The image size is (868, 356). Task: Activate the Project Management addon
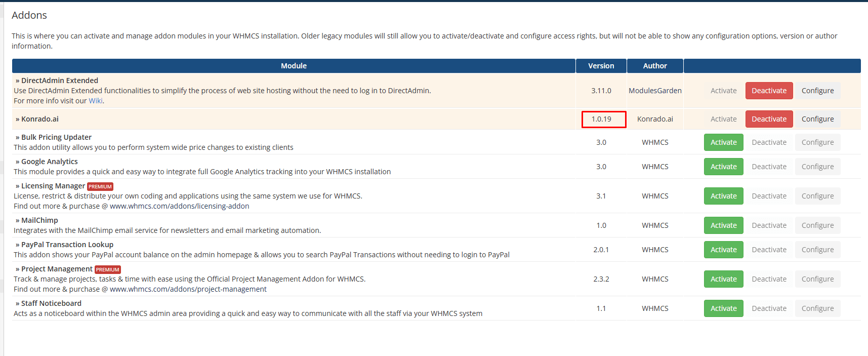click(x=723, y=279)
